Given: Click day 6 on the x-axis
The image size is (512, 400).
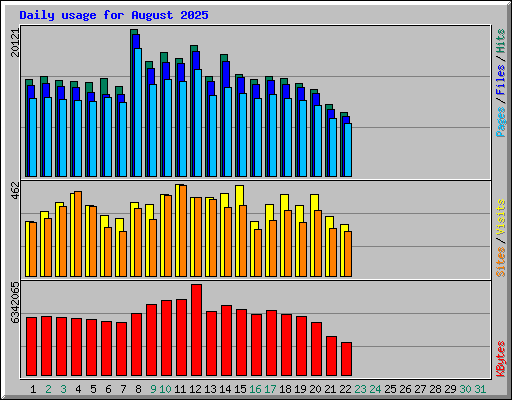Looking at the screenshot, I should (x=108, y=389).
